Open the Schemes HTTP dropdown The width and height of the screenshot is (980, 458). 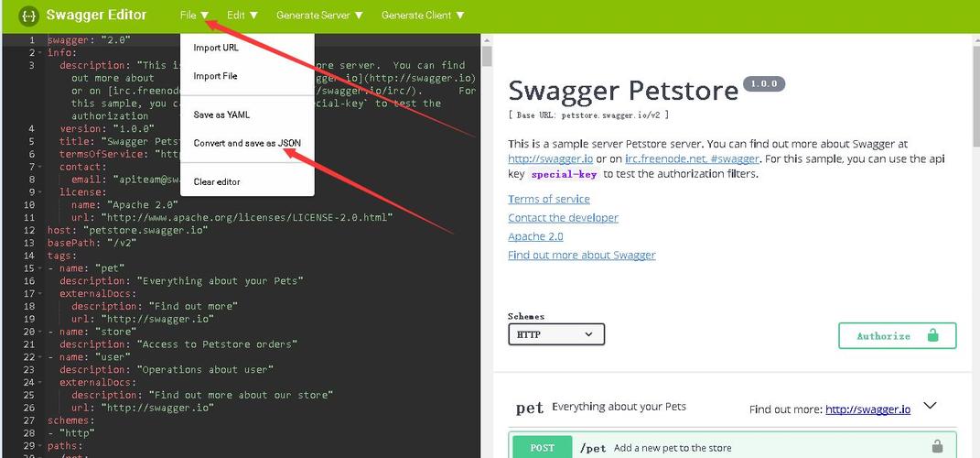click(x=556, y=334)
